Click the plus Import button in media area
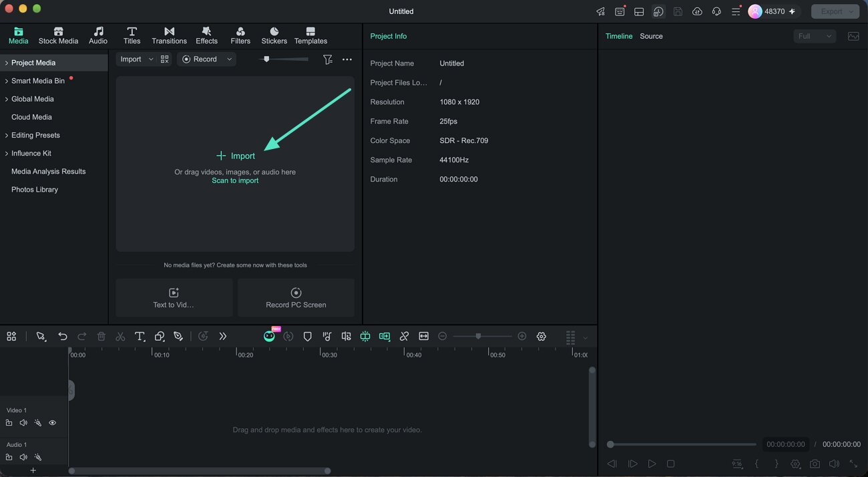Image resolution: width=868 pixels, height=477 pixels. pos(236,156)
